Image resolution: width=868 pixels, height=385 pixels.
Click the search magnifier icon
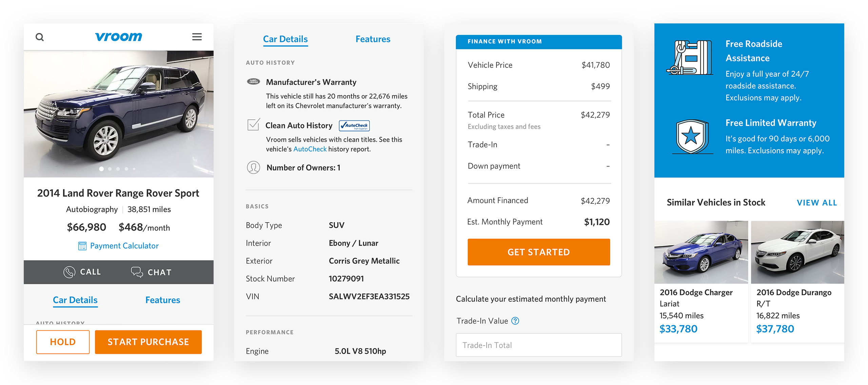click(40, 37)
